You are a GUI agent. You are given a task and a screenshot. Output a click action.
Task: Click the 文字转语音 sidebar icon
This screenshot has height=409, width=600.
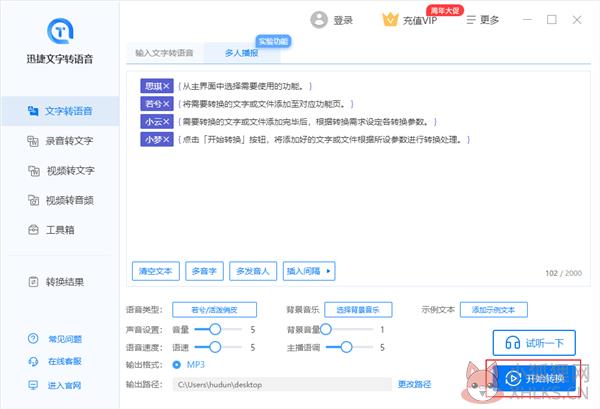click(x=33, y=111)
